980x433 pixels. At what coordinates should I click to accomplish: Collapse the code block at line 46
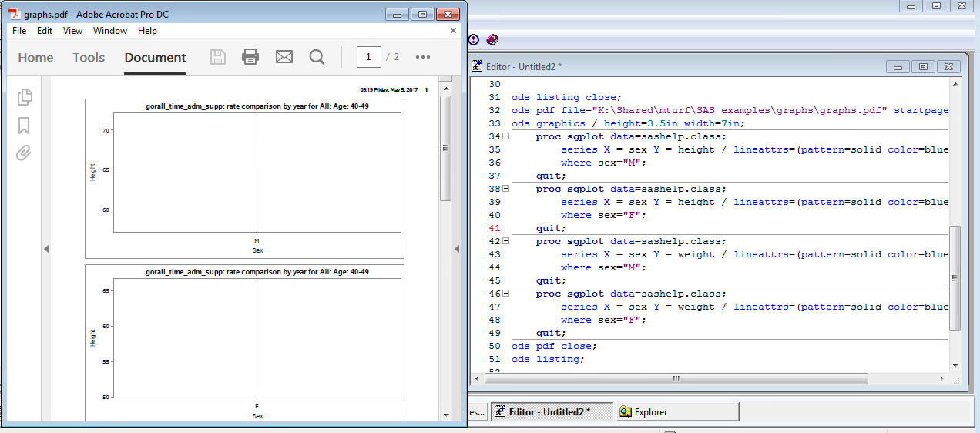[506, 294]
